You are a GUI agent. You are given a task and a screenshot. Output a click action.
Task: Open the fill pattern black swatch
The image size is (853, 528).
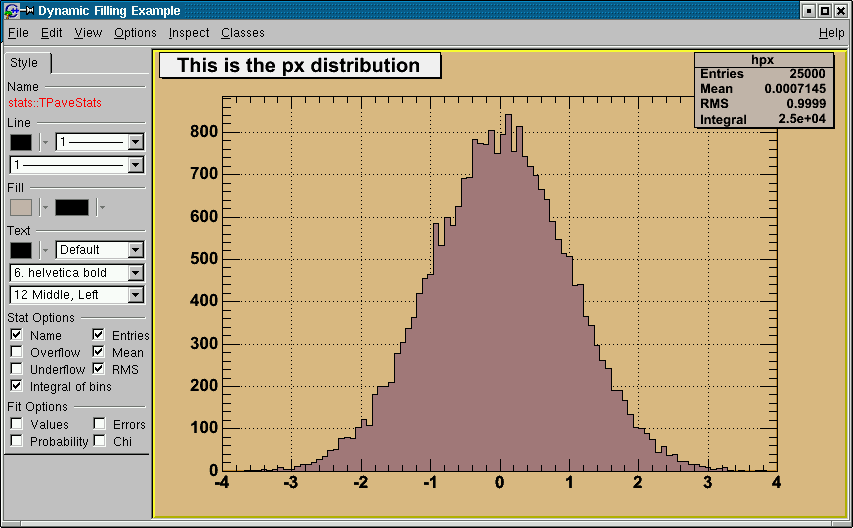tap(72, 207)
